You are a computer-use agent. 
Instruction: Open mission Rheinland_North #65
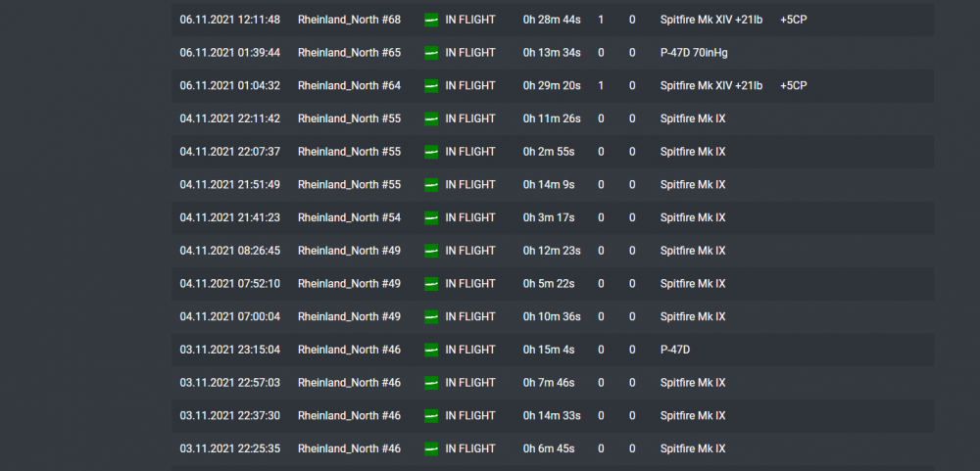[349, 53]
